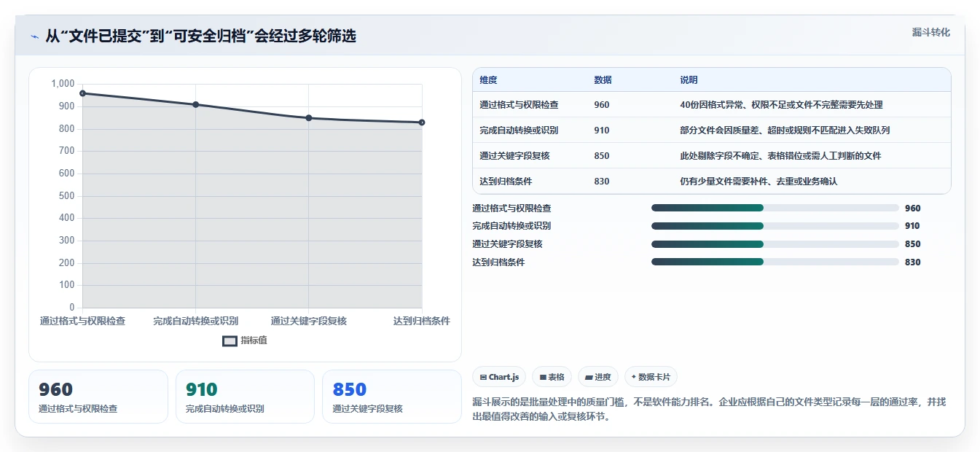Click chart axis label 达到归档条件

(x=422, y=321)
